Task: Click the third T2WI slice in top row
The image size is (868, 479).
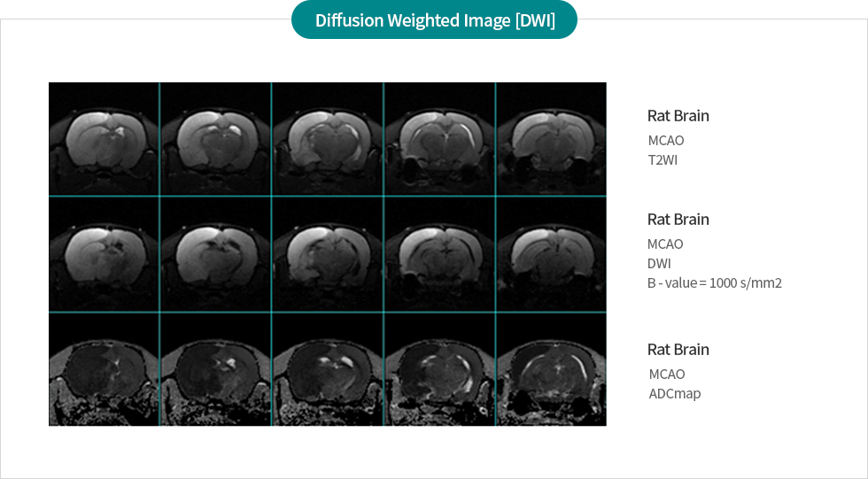Action: [327, 139]
